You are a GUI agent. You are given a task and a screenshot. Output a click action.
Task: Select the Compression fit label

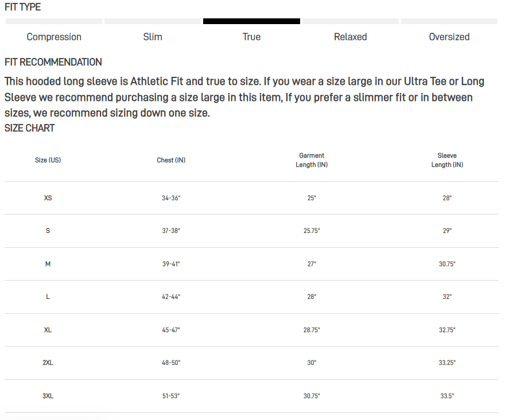pos(54,37)
